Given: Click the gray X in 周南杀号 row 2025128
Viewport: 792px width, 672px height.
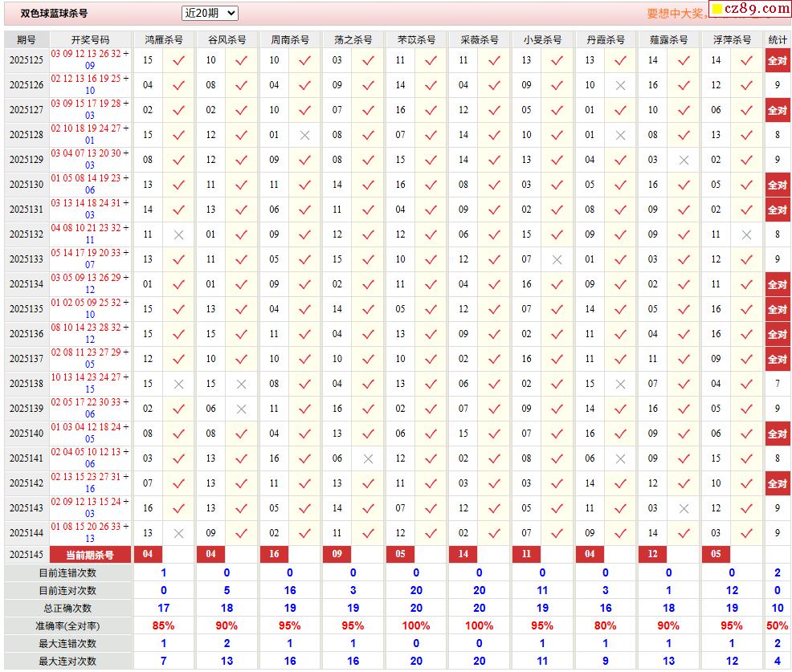Looking at the screenshot, I should click(304, 135).
